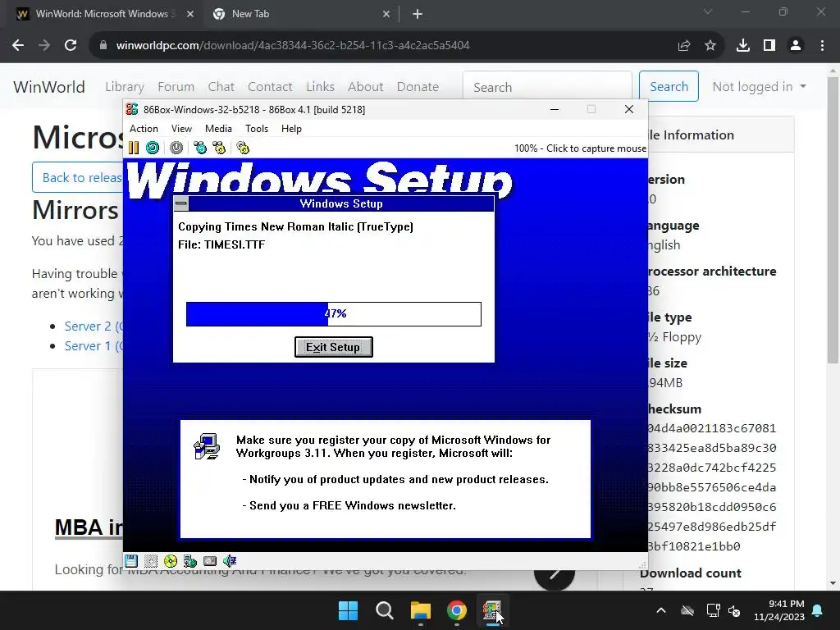Viewport: 840px width, 630px height.
Task: Open the Donate nav link
Action: [418, 87]
